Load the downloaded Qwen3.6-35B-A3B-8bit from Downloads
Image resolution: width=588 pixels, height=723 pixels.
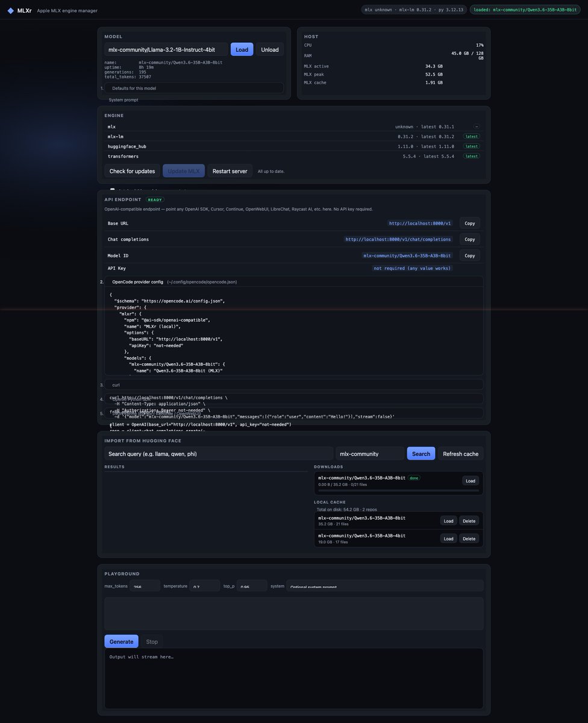pyautogui.click(x=471, y=481)
